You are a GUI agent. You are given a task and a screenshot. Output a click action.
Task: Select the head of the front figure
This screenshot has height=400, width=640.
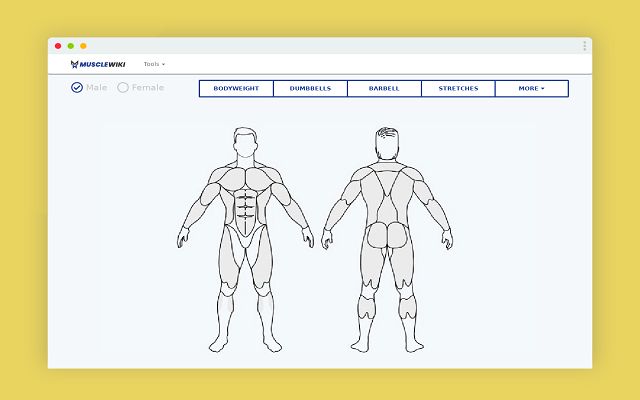coord(245,142)
